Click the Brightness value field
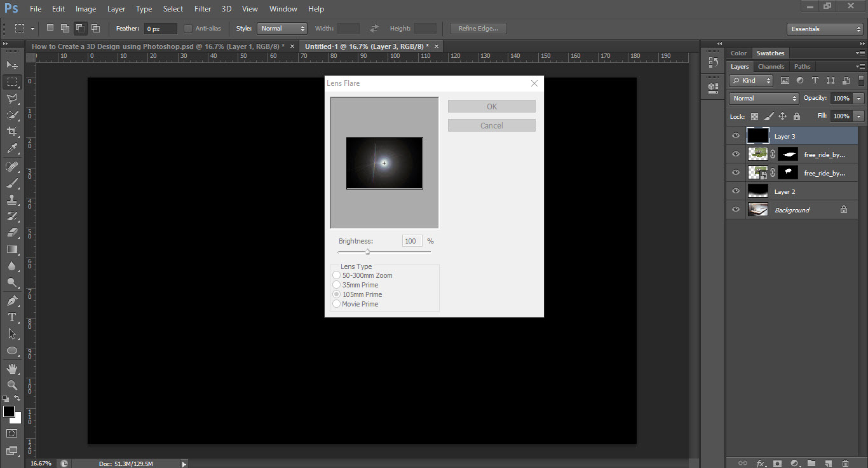This screenshot has height=468, width=868. [412, 241]
